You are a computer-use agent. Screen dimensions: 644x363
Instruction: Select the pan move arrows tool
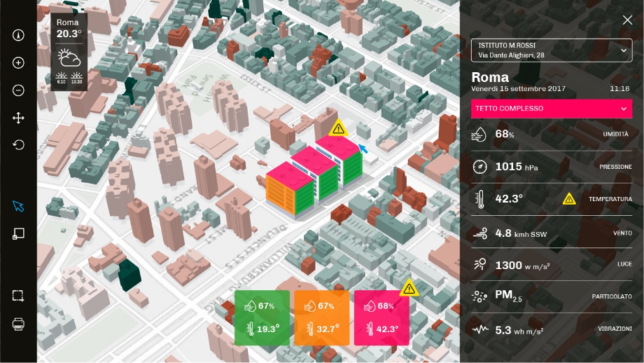pyautogui.click(x=18, y=118)
